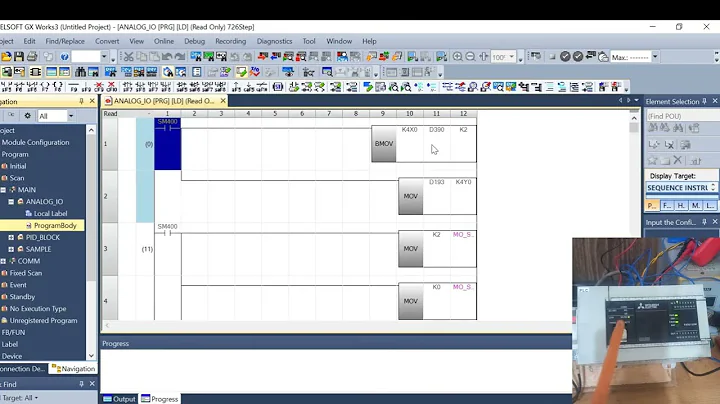Insert a coil with the F7 ladder icon
The width and height of the screenshot is (720, 404).
tap(45, 87)
